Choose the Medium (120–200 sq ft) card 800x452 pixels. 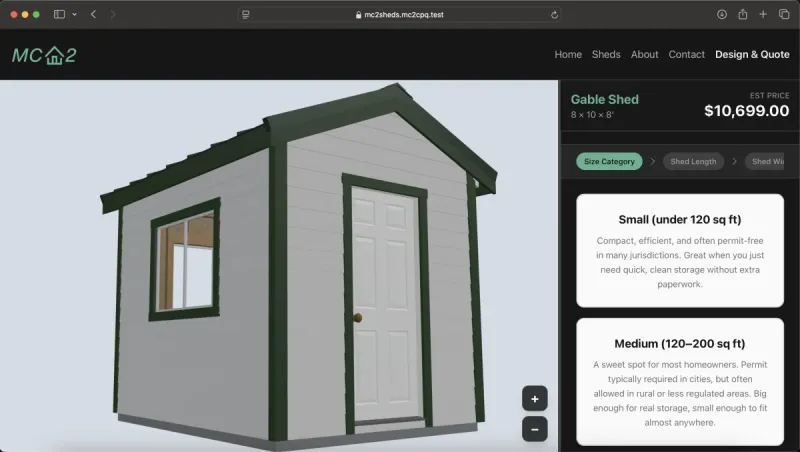point(680,382)
